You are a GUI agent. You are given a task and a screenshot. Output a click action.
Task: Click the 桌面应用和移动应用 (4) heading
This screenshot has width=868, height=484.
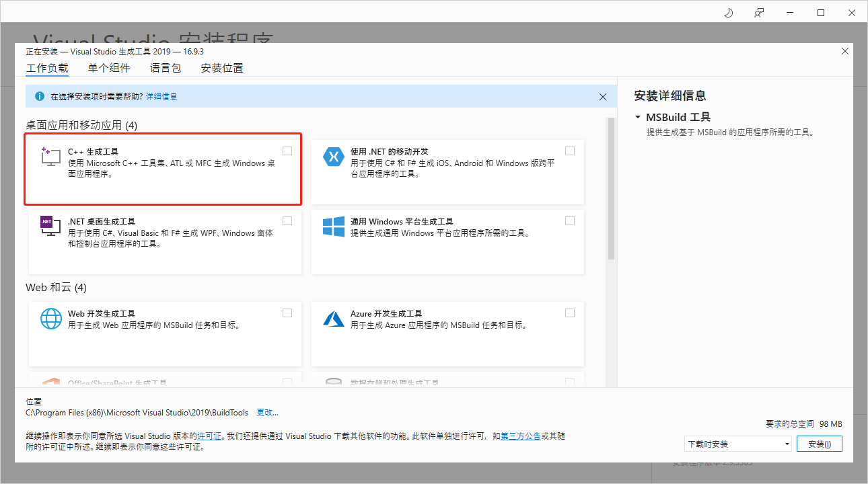[x=81, y=125]
